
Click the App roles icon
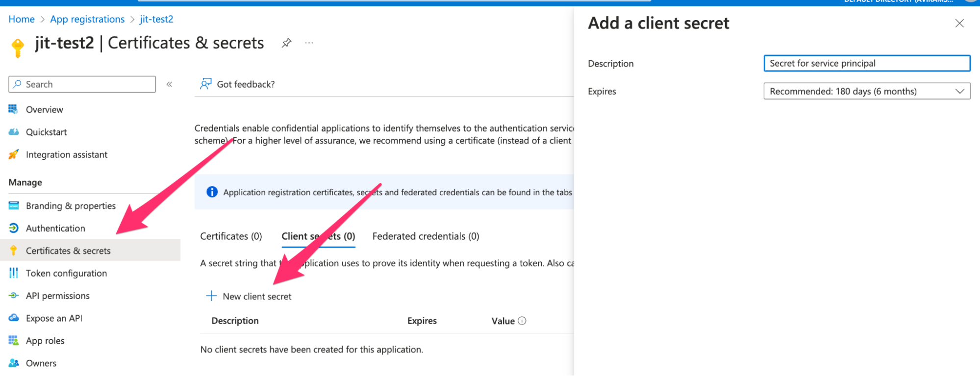(x=14, y=340)
